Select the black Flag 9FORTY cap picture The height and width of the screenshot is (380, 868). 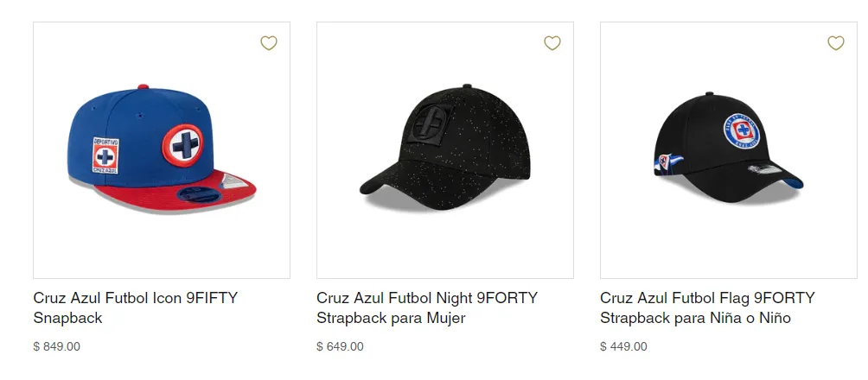tap(729, 150)
